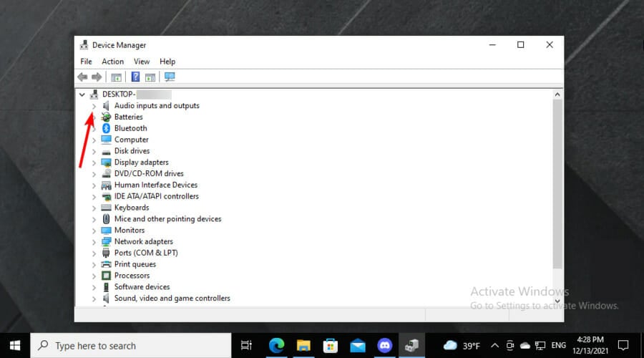This screenshot has height=358, width=644.
Task: Select the 'Monitors' row label
Action: [130, 230]
